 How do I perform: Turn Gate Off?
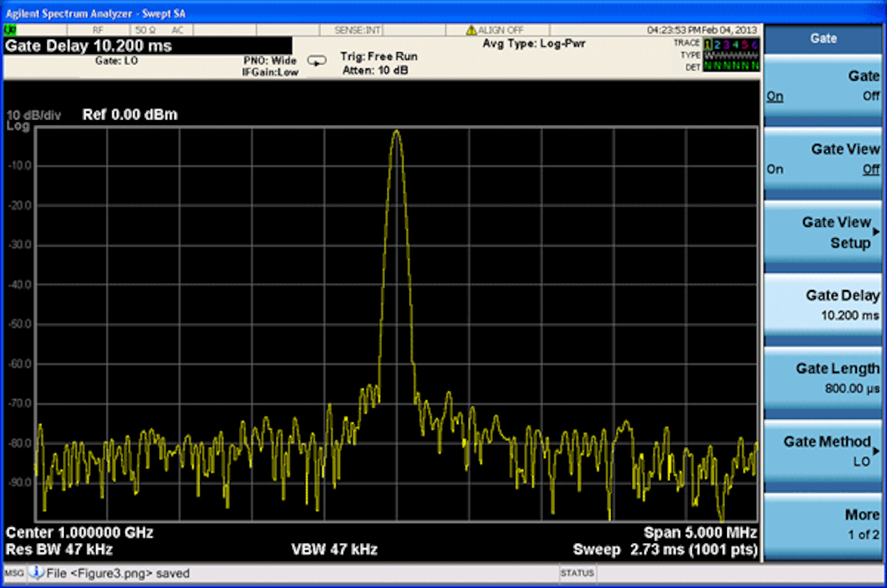click(870, 96)
